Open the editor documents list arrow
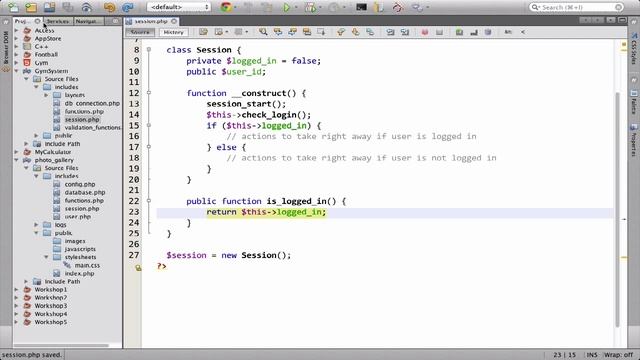 [610, 20]
